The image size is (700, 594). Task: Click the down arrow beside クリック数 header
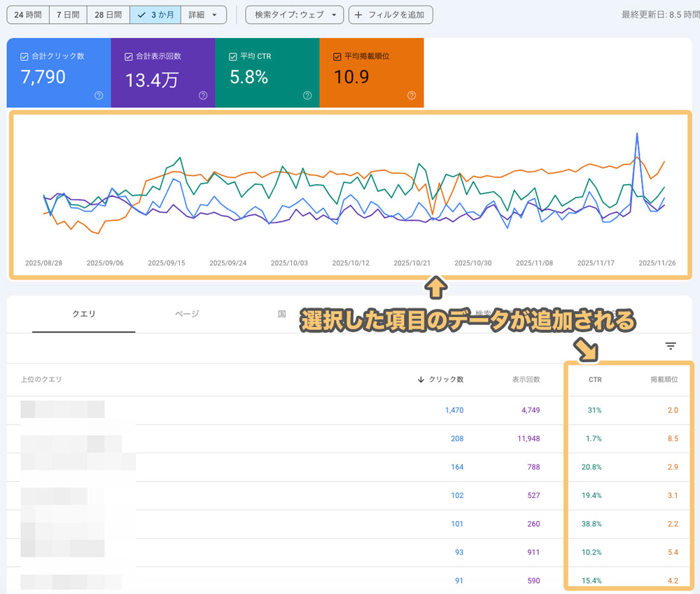pyautogui.click(x=421, y=380)
